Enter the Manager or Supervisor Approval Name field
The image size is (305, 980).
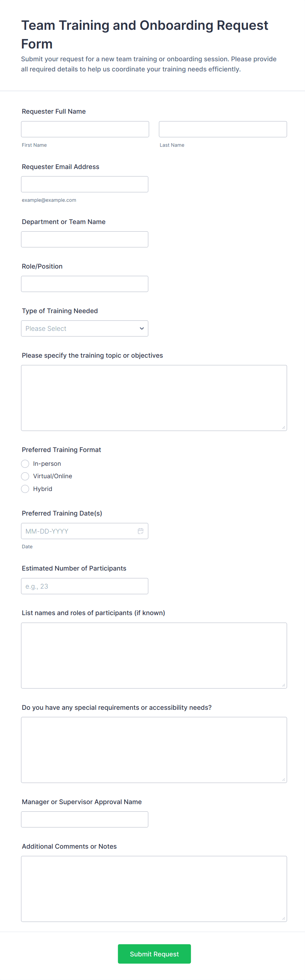85,819
